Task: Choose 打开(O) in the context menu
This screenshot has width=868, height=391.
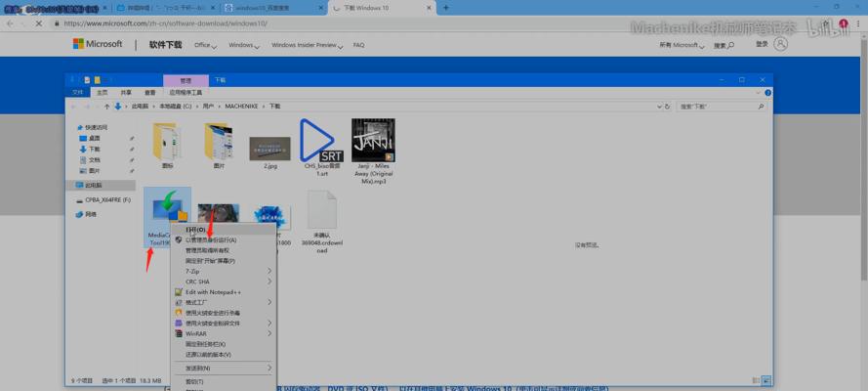Action: click(223, 230)
